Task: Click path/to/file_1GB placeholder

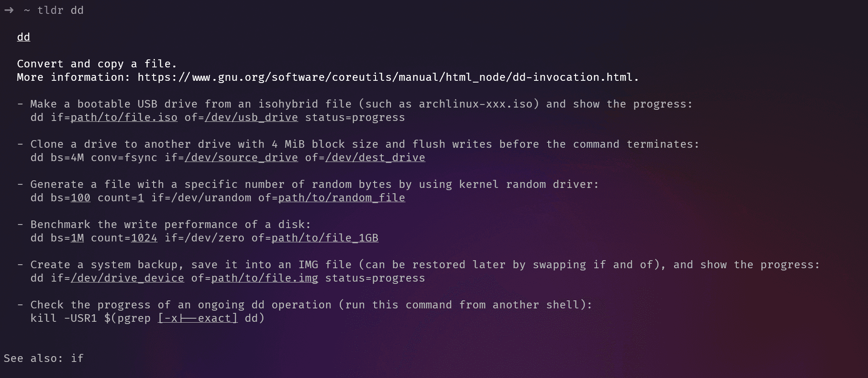Action: pos(325,238)
